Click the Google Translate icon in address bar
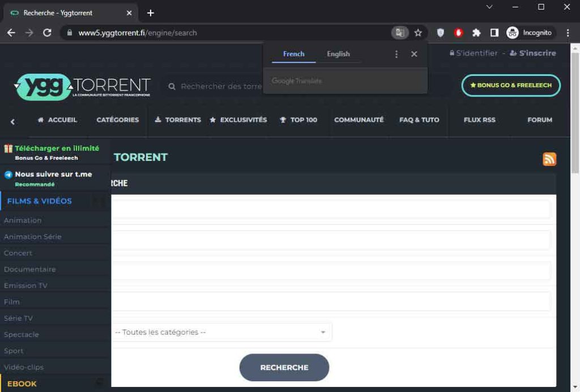Screen dimensions: 580x392 click(x=400, y=33)
